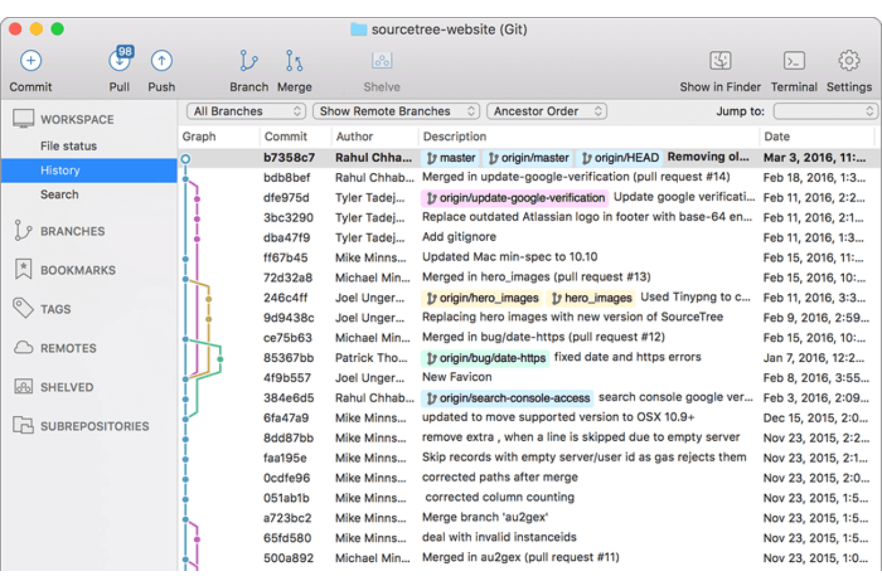Image resolution: width=882 pixels, height=588 pixels.
Task: Select commit faa195e Skip records
Action: click(529, 458)
